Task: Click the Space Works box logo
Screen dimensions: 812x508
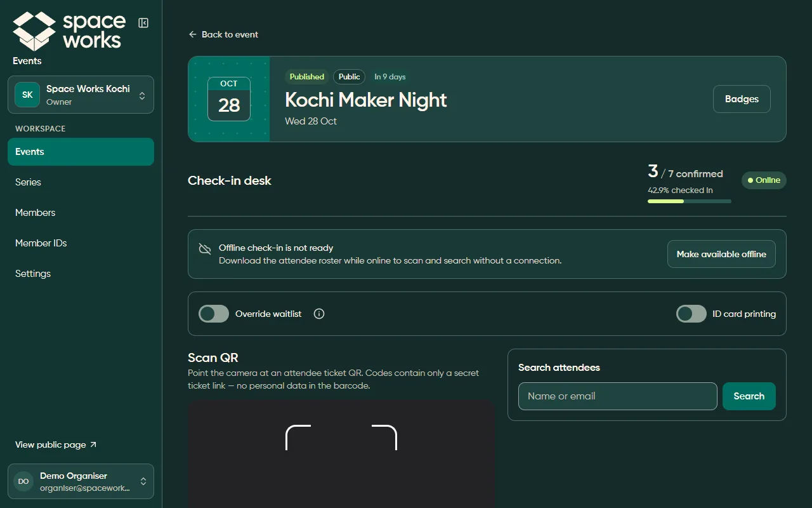Action: pyautogui.click(x=34, y=31)
